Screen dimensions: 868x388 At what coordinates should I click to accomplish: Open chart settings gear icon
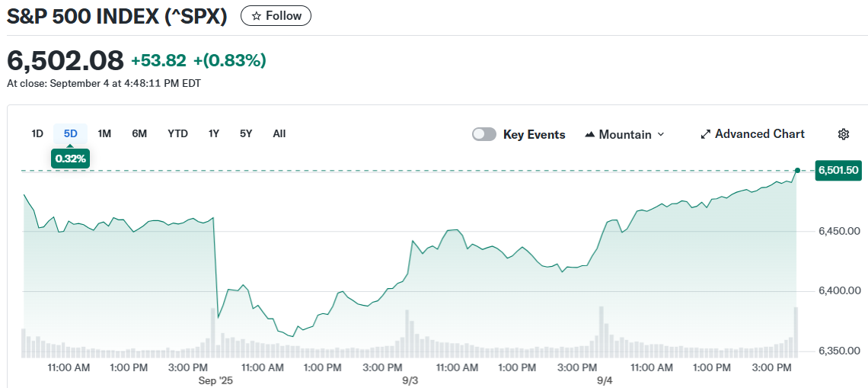coord(843,134)
